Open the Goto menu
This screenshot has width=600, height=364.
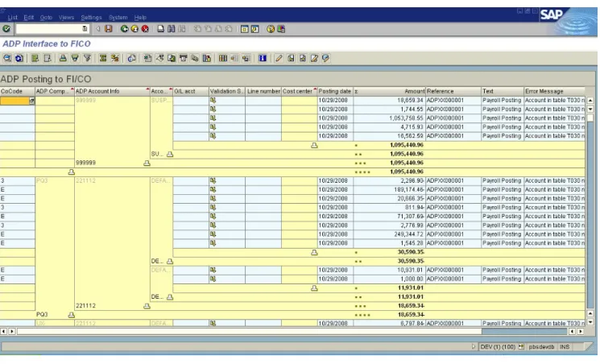click(x=46, y=17)
